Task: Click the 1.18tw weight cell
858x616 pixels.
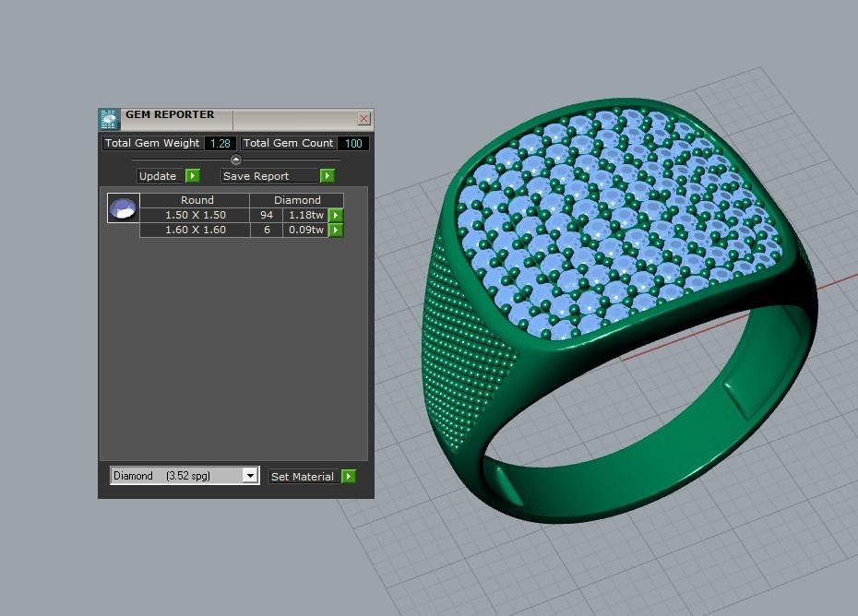Action: [306, 215]
